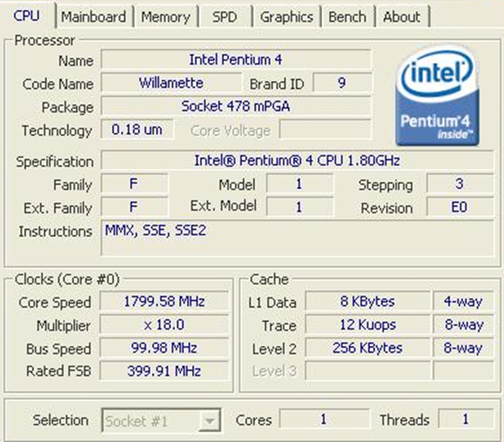This screenshot has height=442, width=504.
Task: Click the 'Clocks (Core #0)' group label
Action: coord(67,279)
